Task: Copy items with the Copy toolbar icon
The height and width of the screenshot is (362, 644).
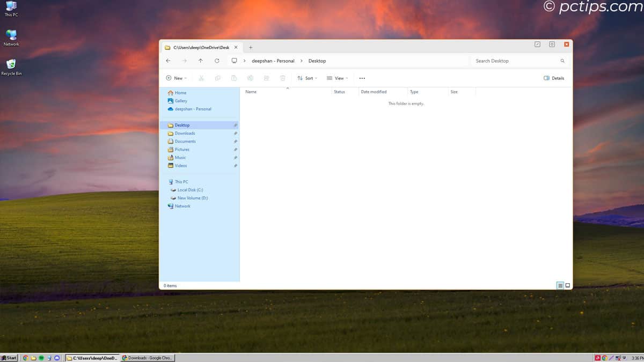Action: pyautogui.click(x=217, y=78)
